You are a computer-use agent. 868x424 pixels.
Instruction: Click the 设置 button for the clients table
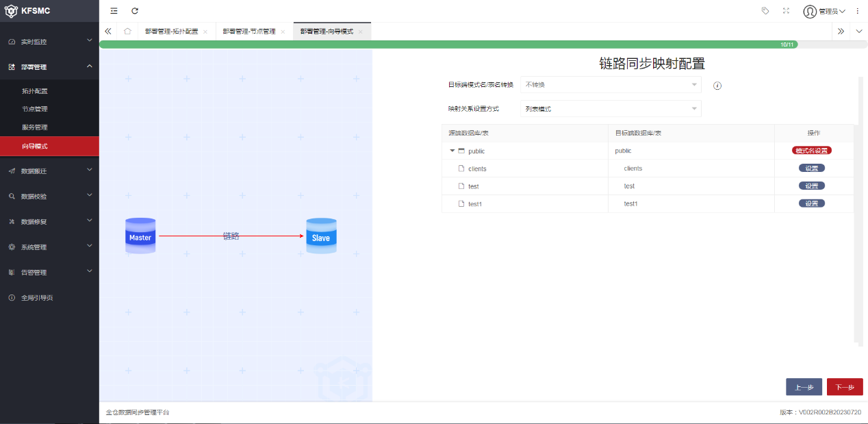[x=812, y=168]
